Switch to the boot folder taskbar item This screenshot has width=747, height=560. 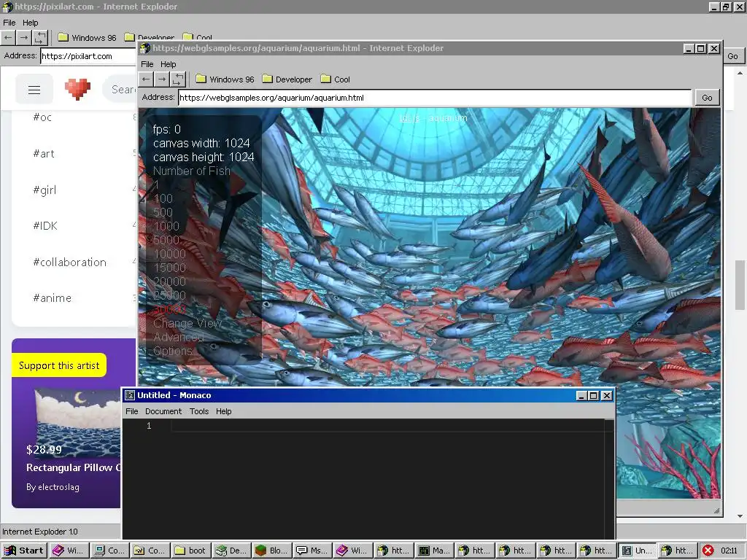[190, 551]
